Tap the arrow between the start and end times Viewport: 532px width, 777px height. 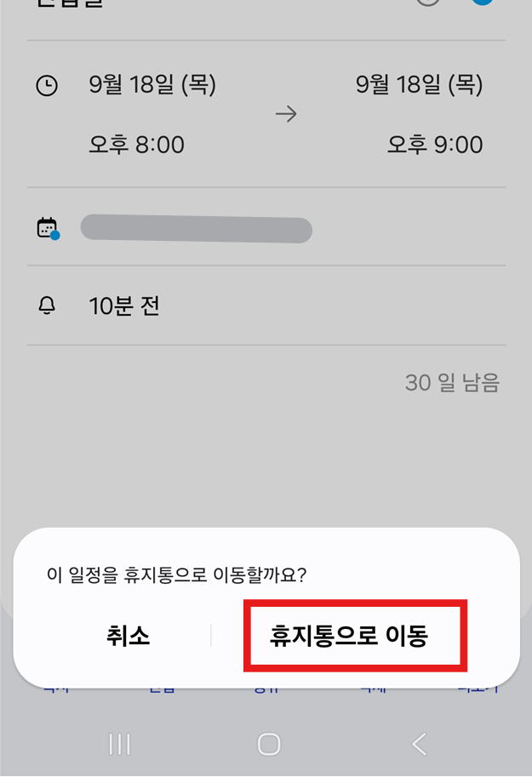click(287, 114)
